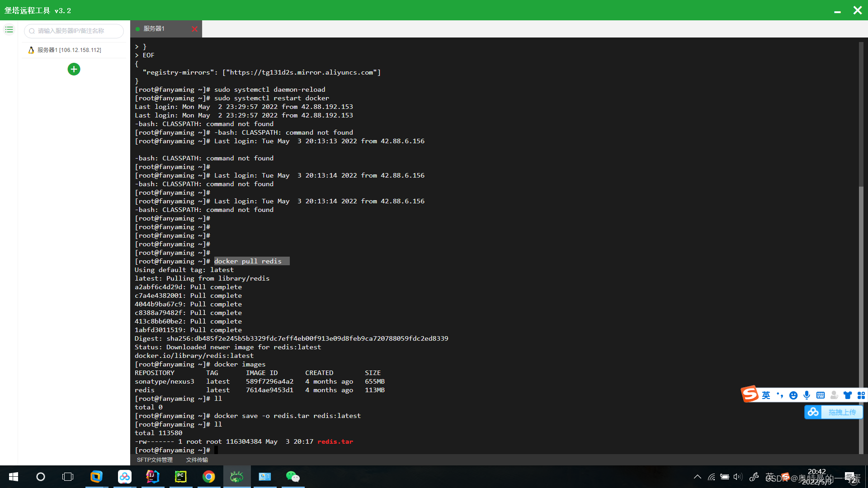Close the 服务器1 tab with red X
The height and width of the screenshot is (488, 868).
click(x=194, y=29)
